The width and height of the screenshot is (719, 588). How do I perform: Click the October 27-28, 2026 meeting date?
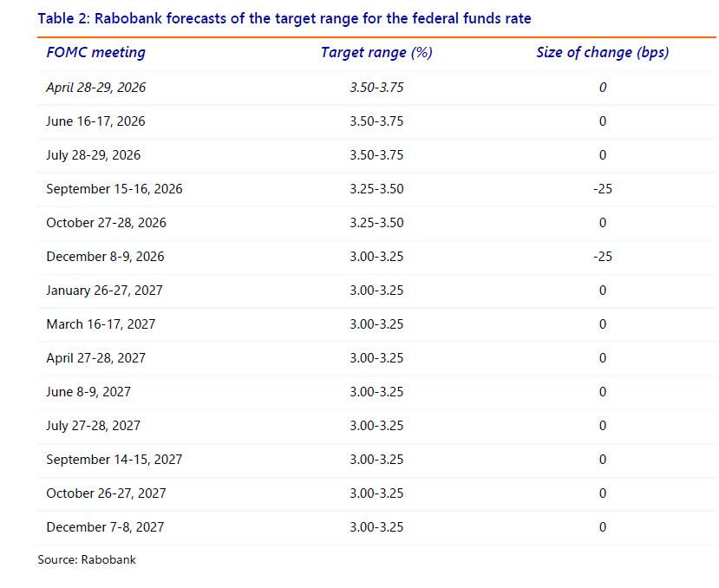click(106, 223)
